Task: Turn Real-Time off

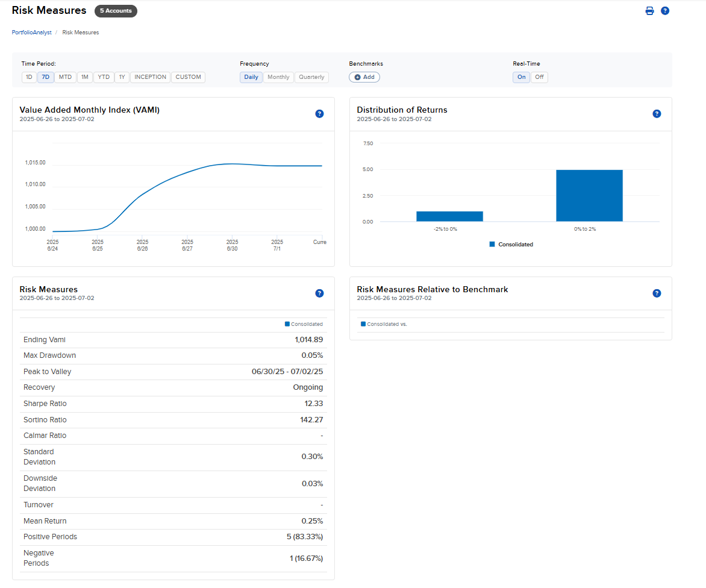Action: [x=539, y=77]
